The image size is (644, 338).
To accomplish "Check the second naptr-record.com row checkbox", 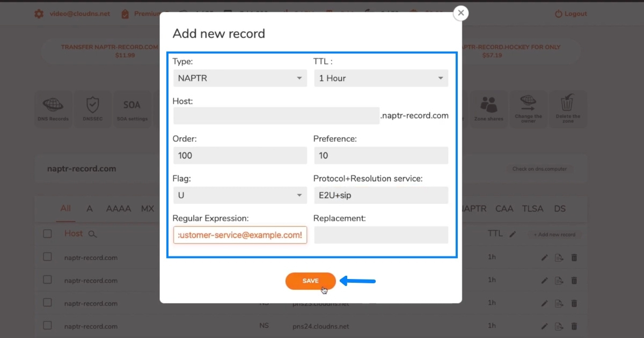I will [x=47, y=280].
